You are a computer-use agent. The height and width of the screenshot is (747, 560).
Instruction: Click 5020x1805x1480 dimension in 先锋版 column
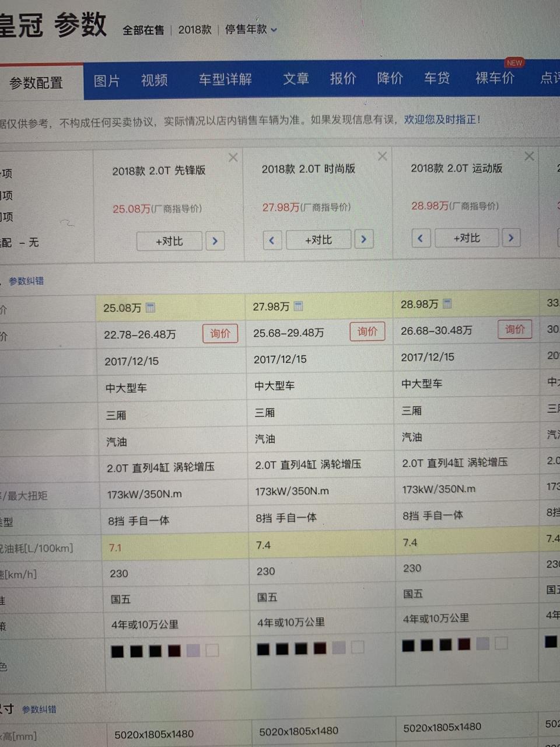click(154, 735)
